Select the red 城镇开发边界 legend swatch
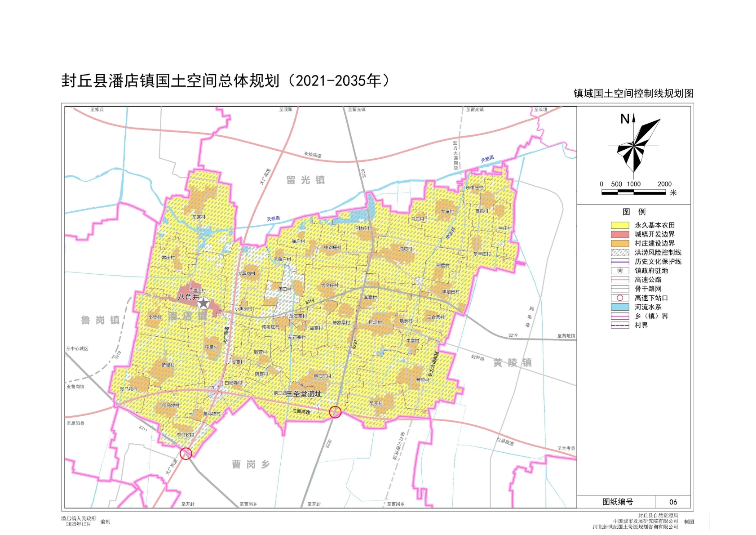Screen dimensions: 756x535 pyautogui.click(x=619, y=234)
